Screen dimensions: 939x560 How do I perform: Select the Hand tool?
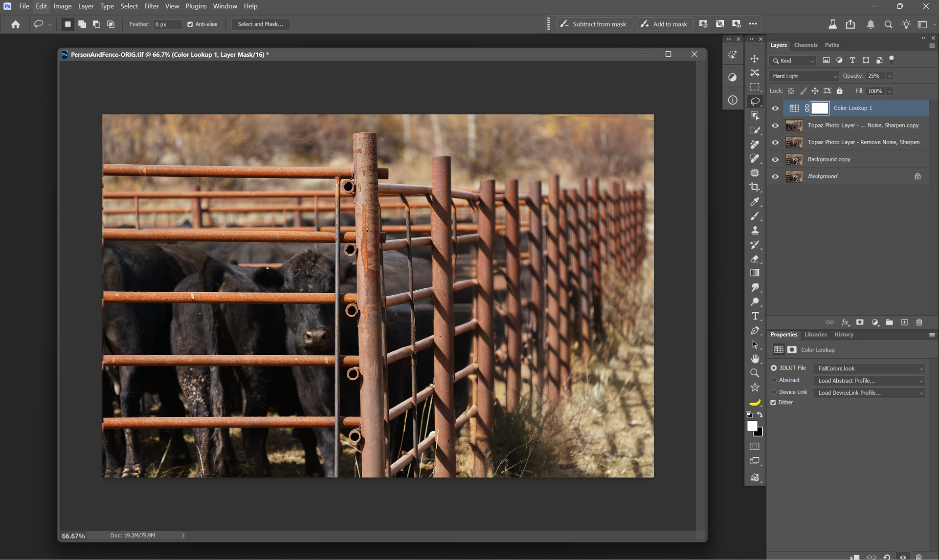click(x=755, y=359)
